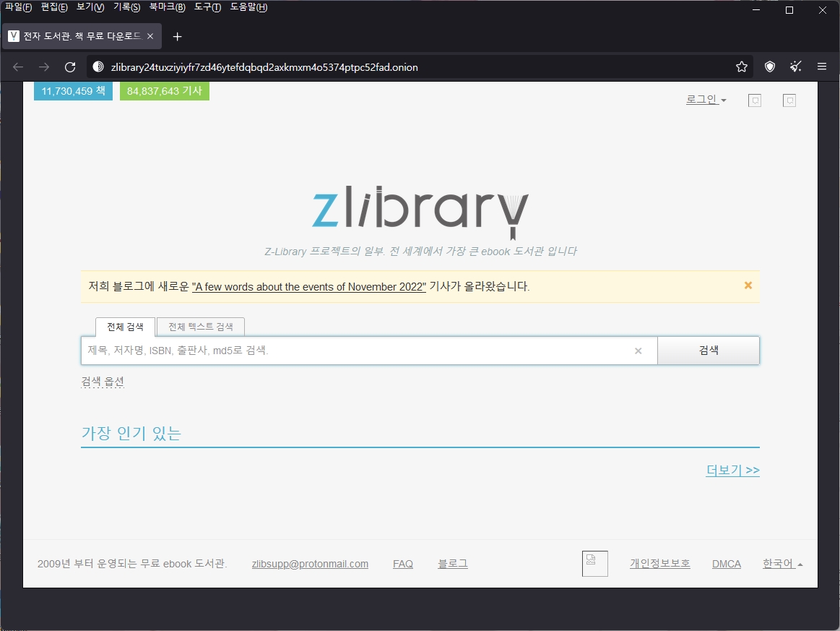The image size is (840, 631).
Task: Open the 북마크(B) menu
Action: 167,7
